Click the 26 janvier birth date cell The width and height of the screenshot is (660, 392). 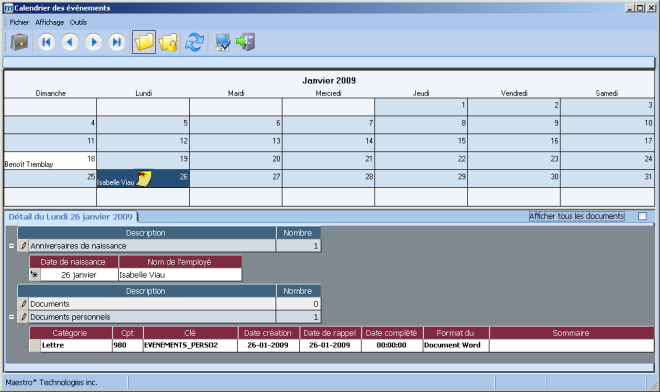click(x=79, y=275)
